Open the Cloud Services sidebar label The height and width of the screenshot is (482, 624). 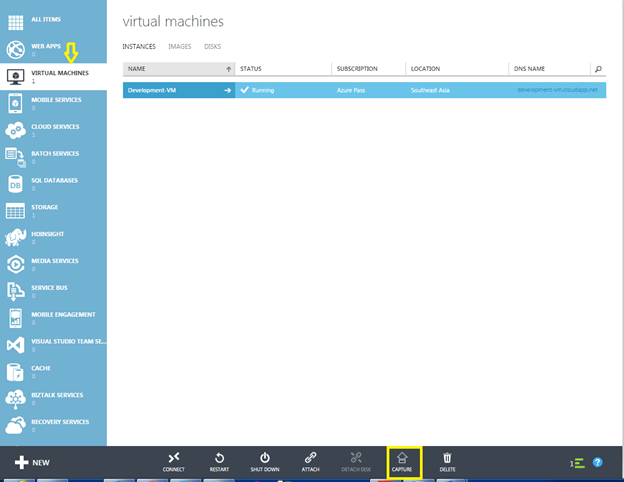click(55, 127)
